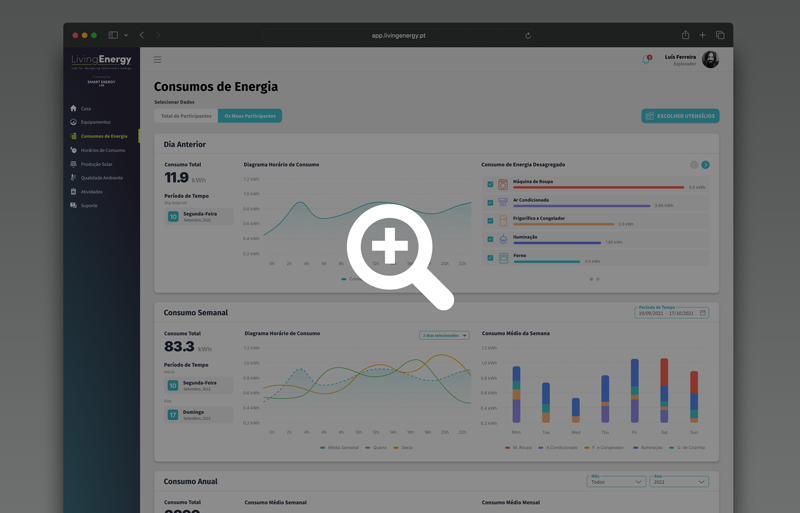
Task: Uncheck the Máquina de Roupa checkbox
Action: [490, 184]
